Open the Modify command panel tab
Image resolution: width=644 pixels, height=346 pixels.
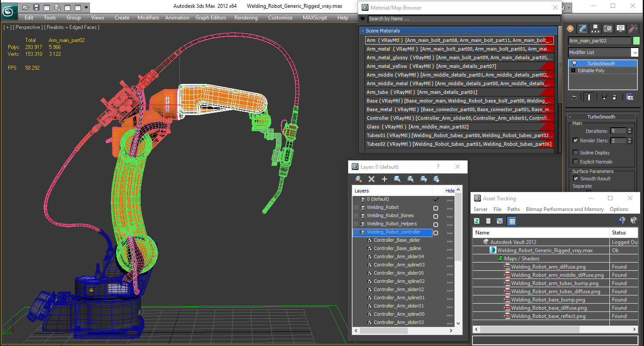(583, 29)
